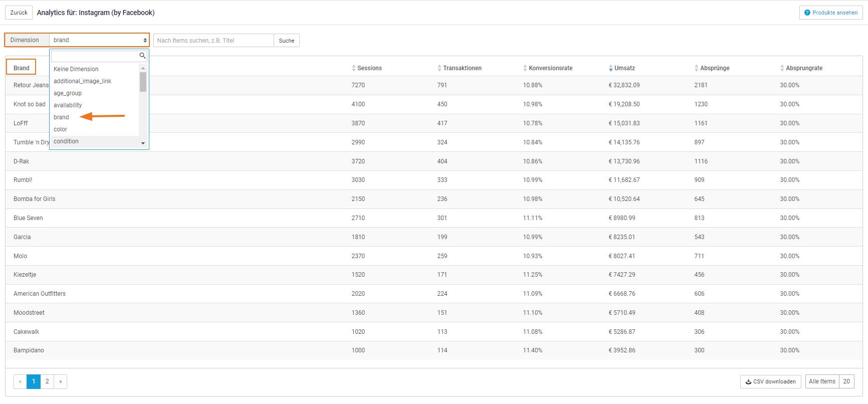This screenshot has height=404, width=868.
Task: Click American Outfitters brand
Action: [x=40, y=294]
